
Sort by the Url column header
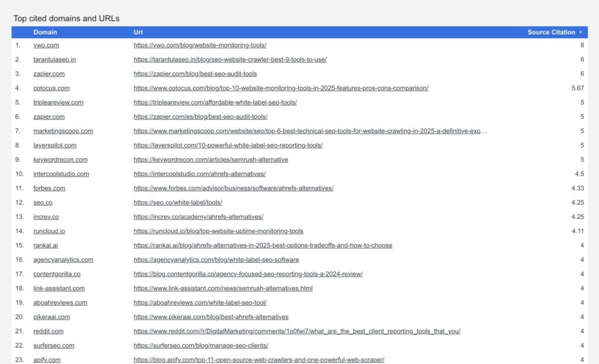tap(137, 32)
